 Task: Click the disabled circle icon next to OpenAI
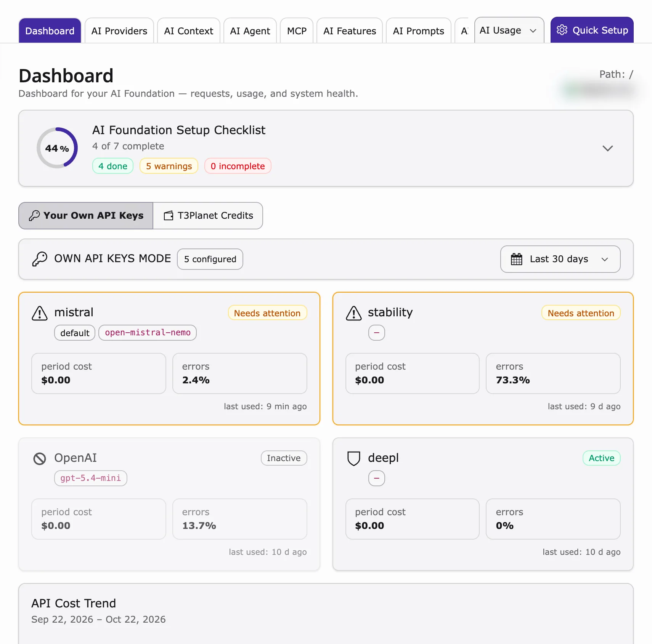tap(40, 458)
